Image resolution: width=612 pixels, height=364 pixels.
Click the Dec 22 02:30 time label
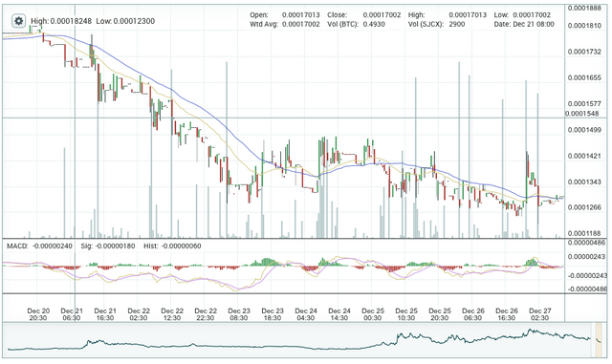coord(139,314)
